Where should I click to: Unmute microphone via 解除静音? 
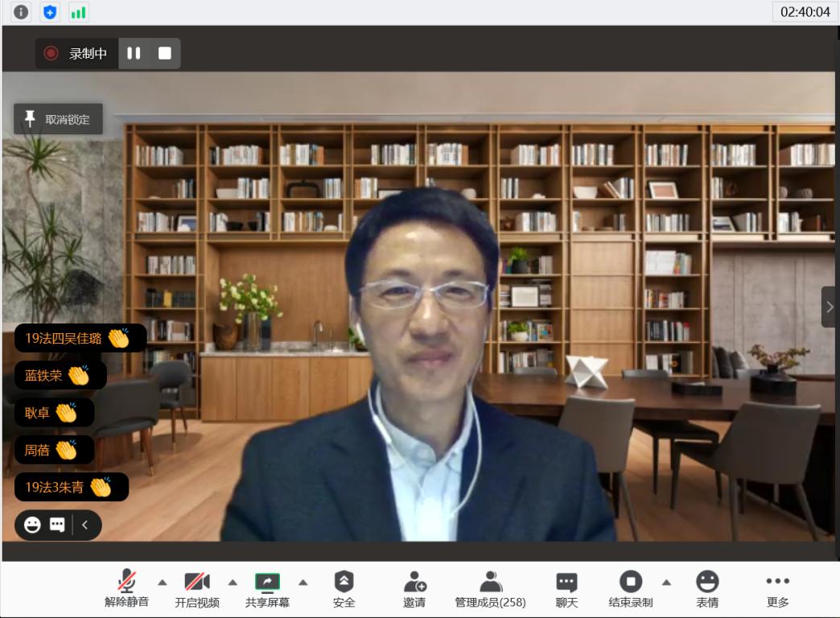click(x=126, y=588)
